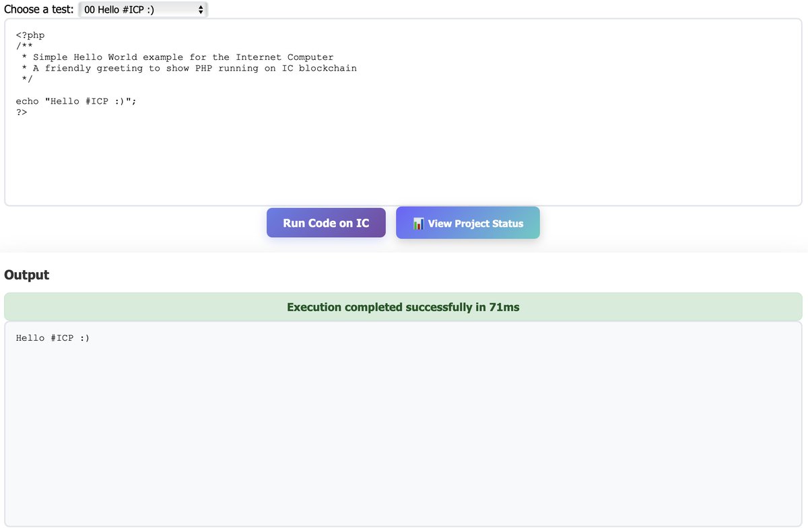
Task: Click the echo "Hello #ICP :)" code line
Action: click(77, 101)
